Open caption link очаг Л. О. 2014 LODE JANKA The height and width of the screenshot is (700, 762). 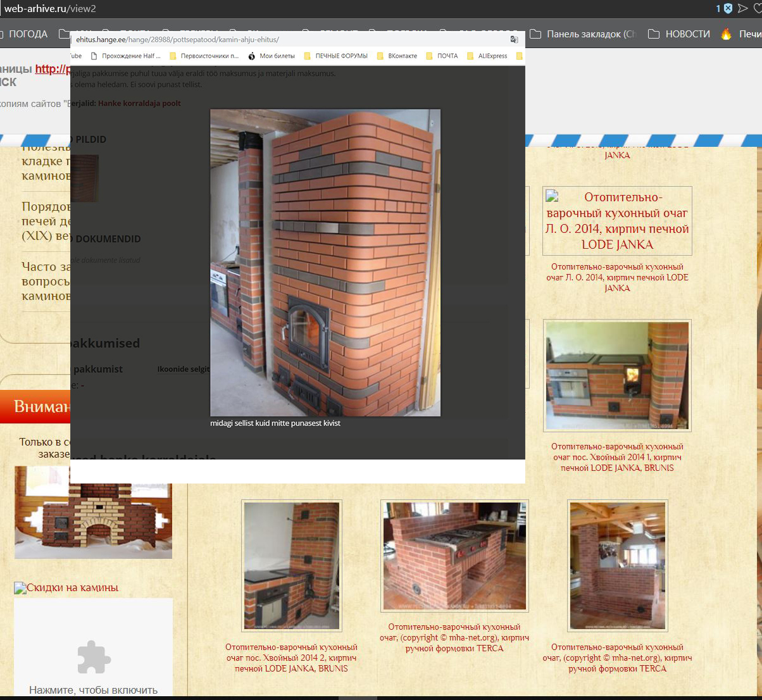617,277
